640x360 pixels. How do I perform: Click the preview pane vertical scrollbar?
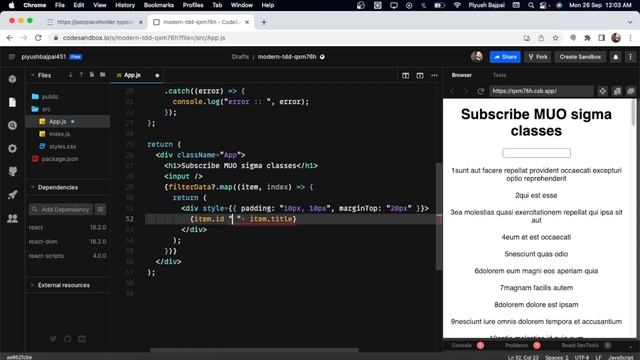pyautogui.click(x=633, y=112)
